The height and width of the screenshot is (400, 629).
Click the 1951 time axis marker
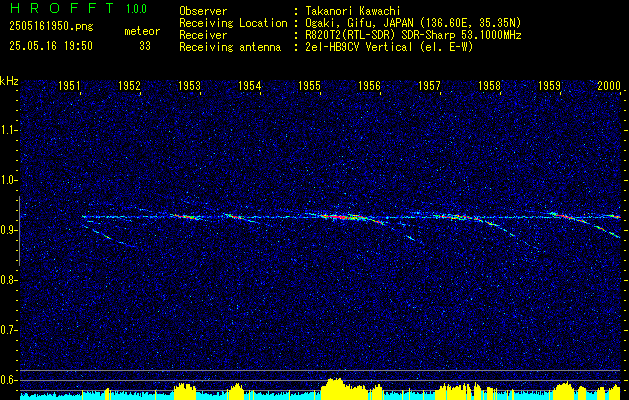[x=69, y=85]
